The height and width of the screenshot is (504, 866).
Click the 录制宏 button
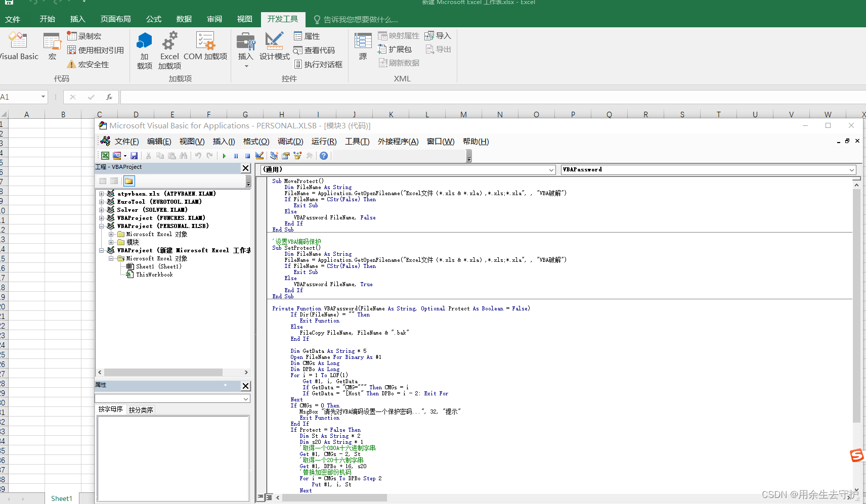[84, 36]
